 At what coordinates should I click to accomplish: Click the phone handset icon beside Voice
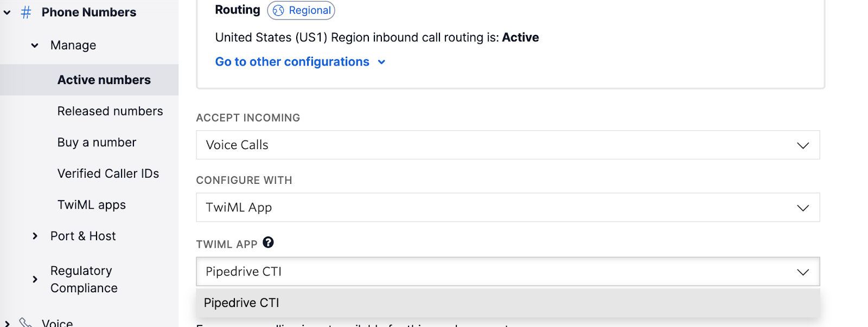[x=25, y=323]
